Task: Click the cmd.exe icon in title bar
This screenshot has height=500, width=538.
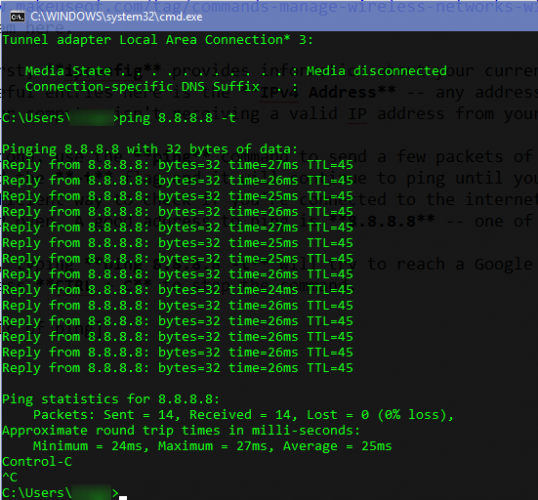Action: (17, 16)
